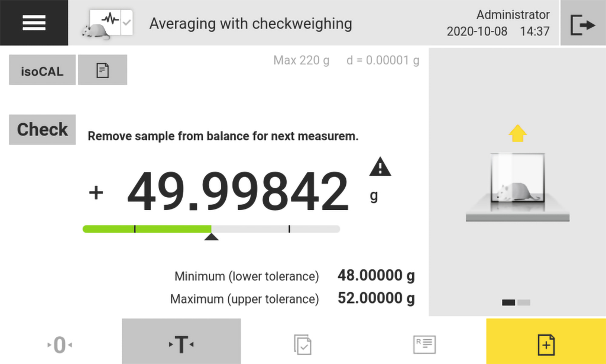Open the results list icon
Screen dimensions: 606x364
[x=424, y=344]
